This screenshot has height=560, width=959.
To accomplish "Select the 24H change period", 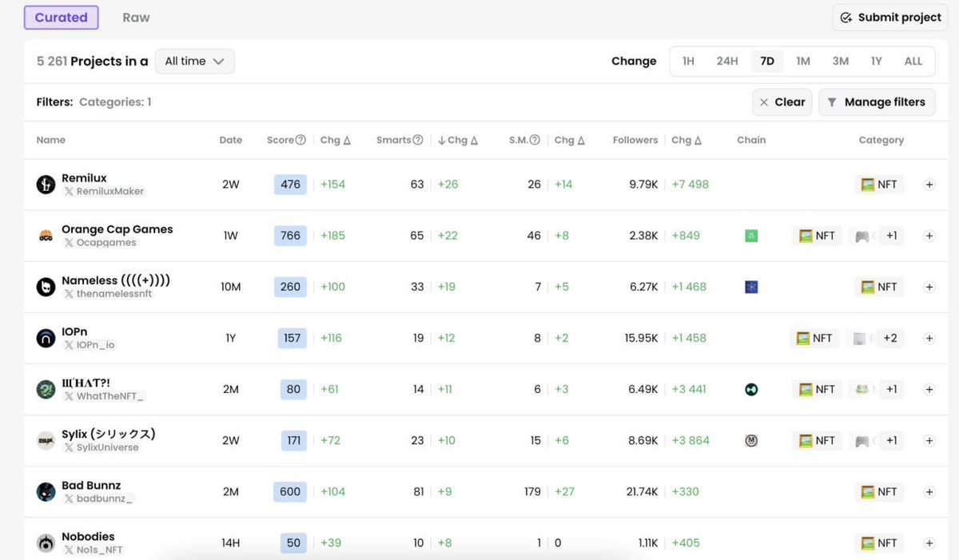I will (x=727, y=62).
